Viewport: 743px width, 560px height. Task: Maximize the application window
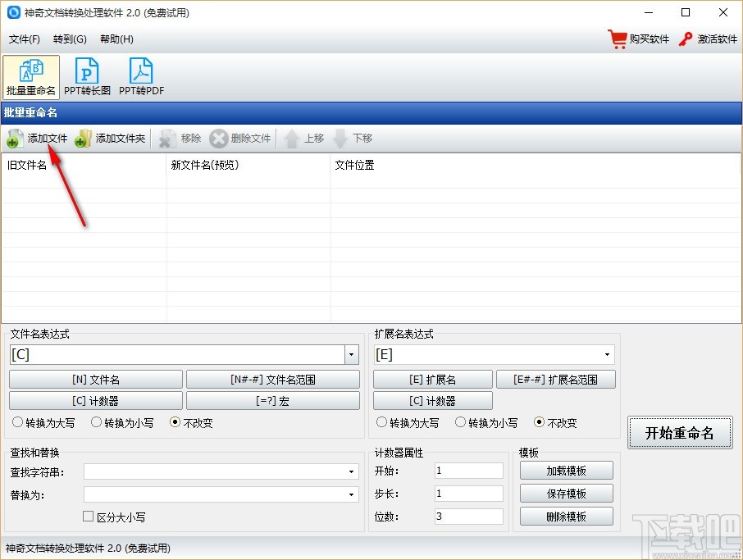[686, 12]
